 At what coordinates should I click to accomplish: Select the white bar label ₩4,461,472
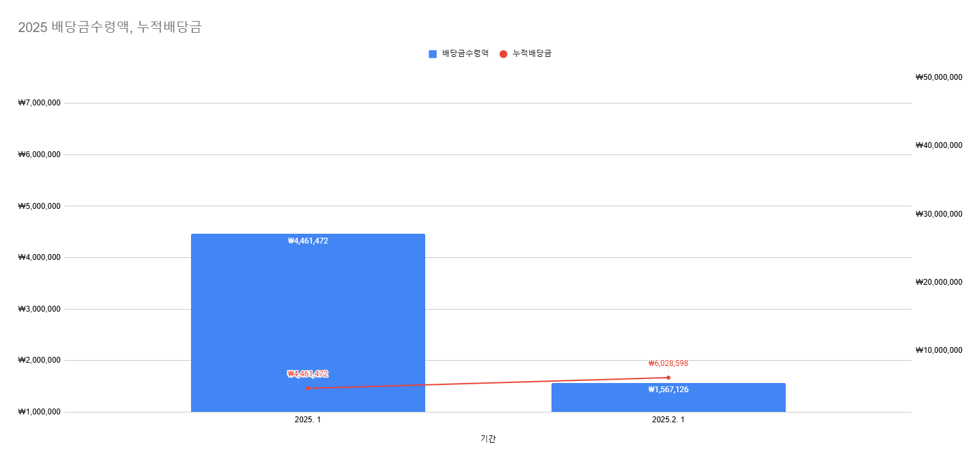tap(307, 241)
